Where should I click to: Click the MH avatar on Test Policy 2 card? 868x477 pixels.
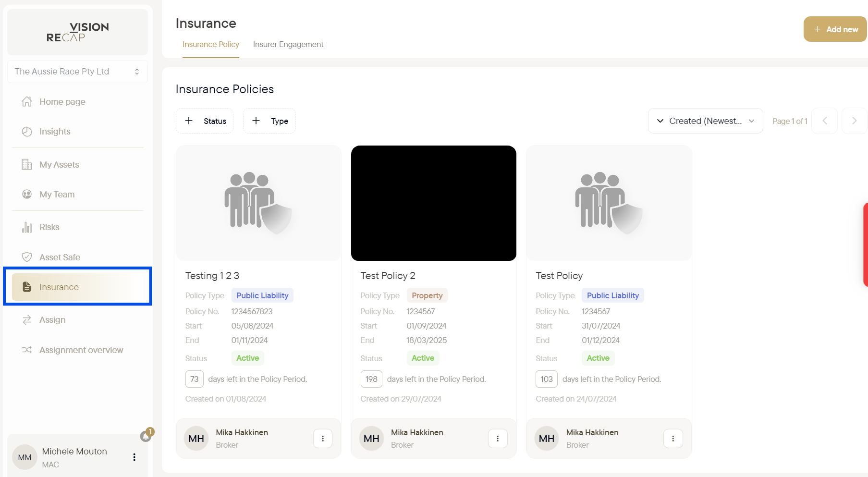(x=371, y=439)
